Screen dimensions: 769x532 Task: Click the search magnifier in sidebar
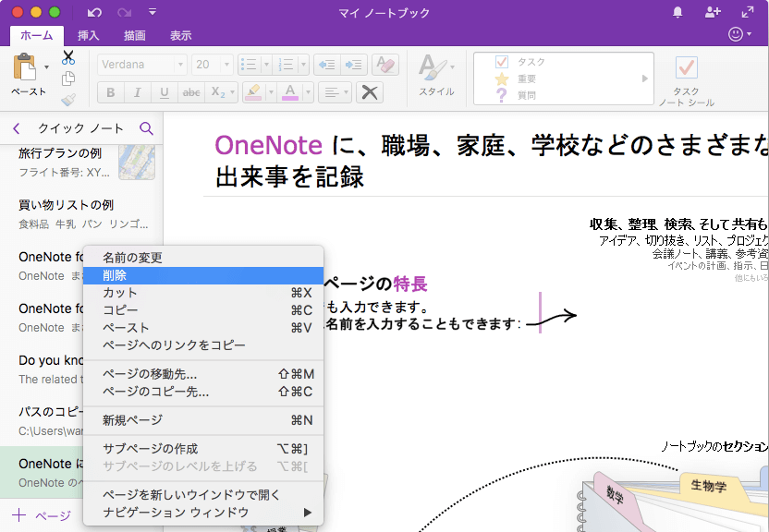pyautogui.click(x=146, y=128)
